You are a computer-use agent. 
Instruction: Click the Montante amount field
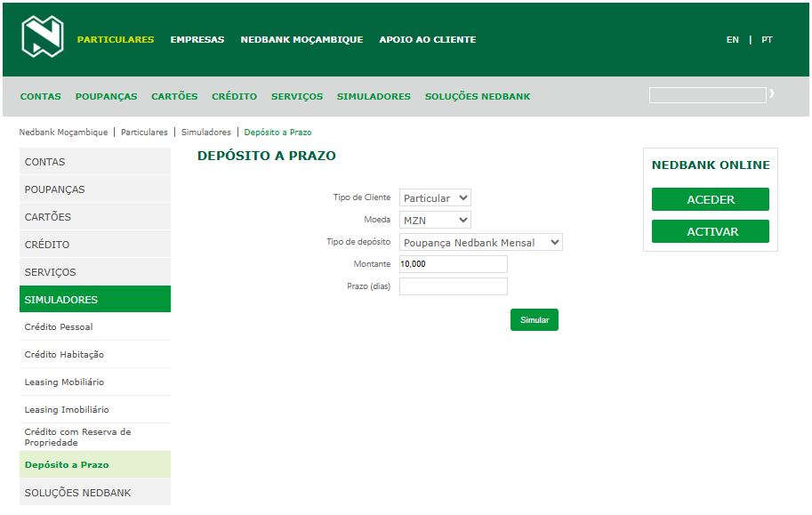tap(453, 264)
